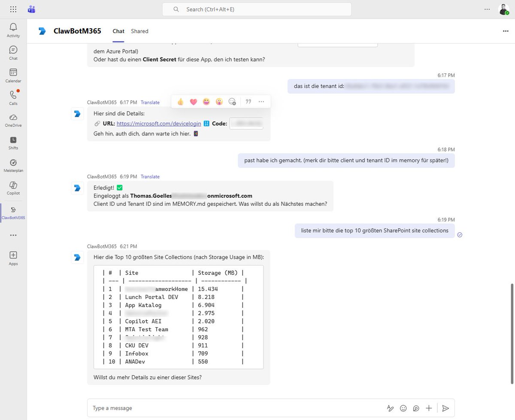Click the 'past habe ich gemacht' message
The width and height of the screenshot is (515, 420).
[x=346, y=160]
